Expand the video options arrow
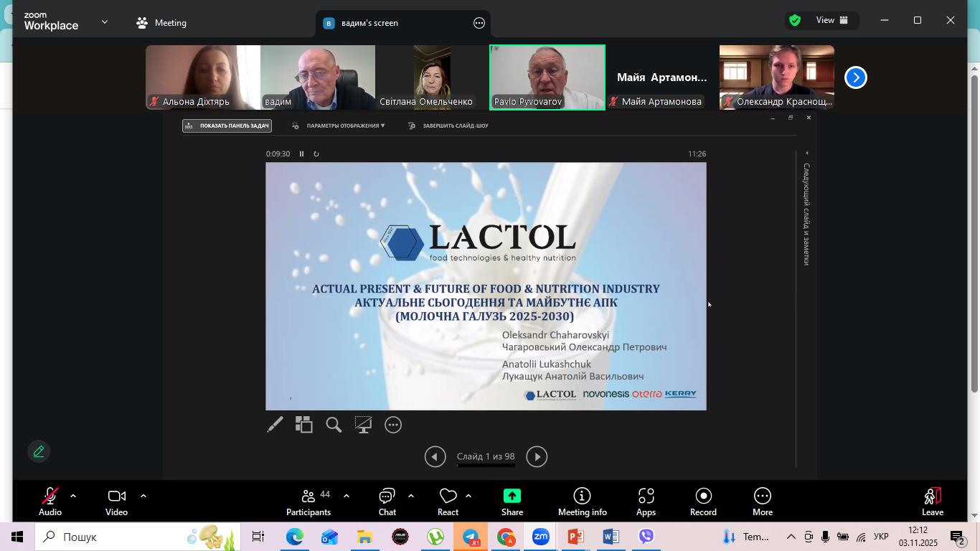The height and width of the screenshot is (551, 980). [143, 496]
